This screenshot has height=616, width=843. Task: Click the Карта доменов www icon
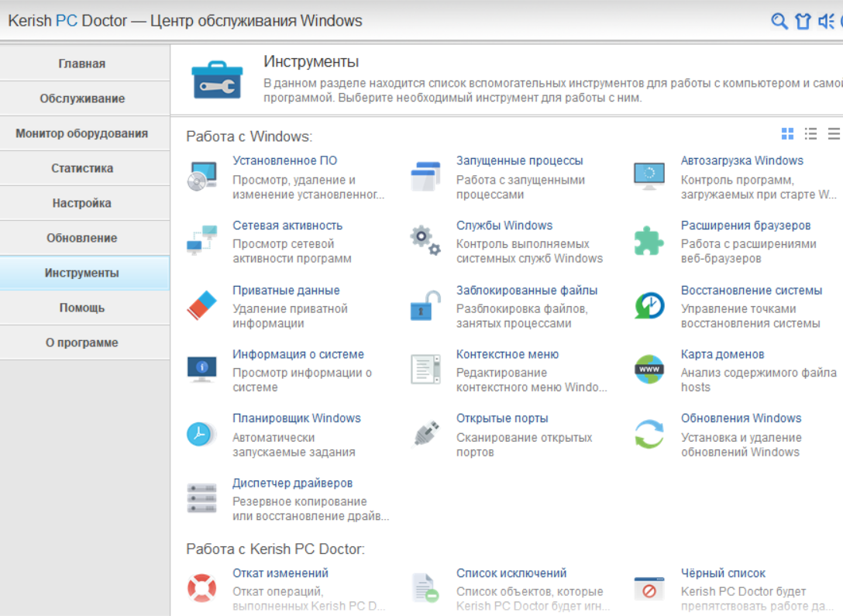click(x=649, y=370)
